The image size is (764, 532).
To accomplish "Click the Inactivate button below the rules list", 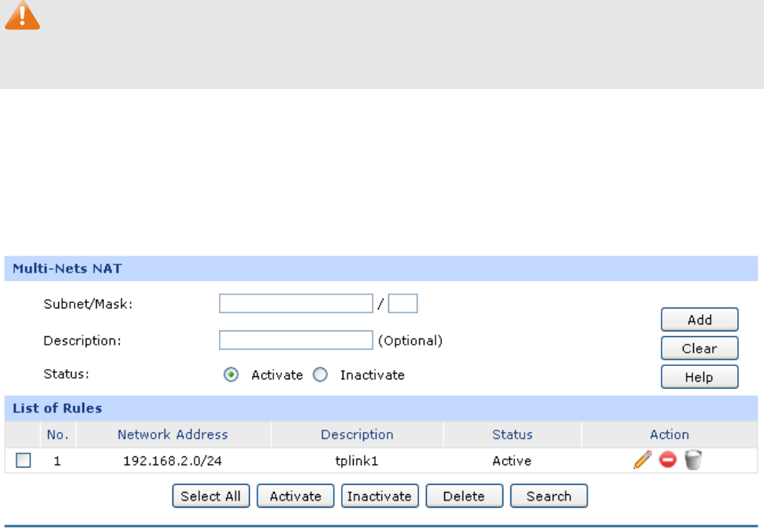I will click(x=380, y=496).
